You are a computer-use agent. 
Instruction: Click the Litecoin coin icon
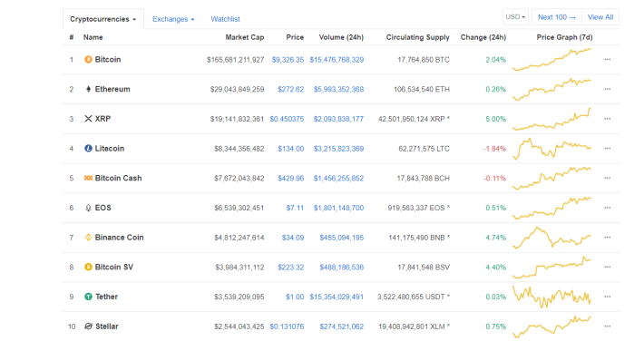[x=88, y=149]
